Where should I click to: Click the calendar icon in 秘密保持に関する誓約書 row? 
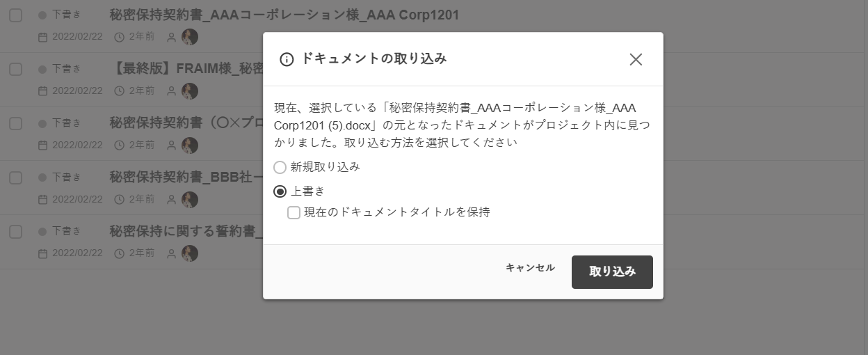43,253
